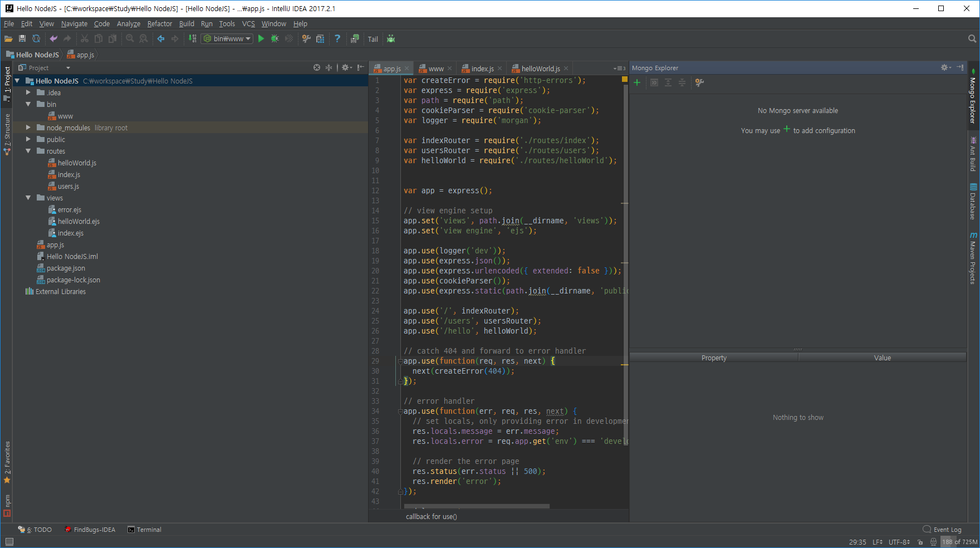The width and height of the screenshot is (980, 548).
Task: Open the TODO tool window
Action: coord(35,530)
